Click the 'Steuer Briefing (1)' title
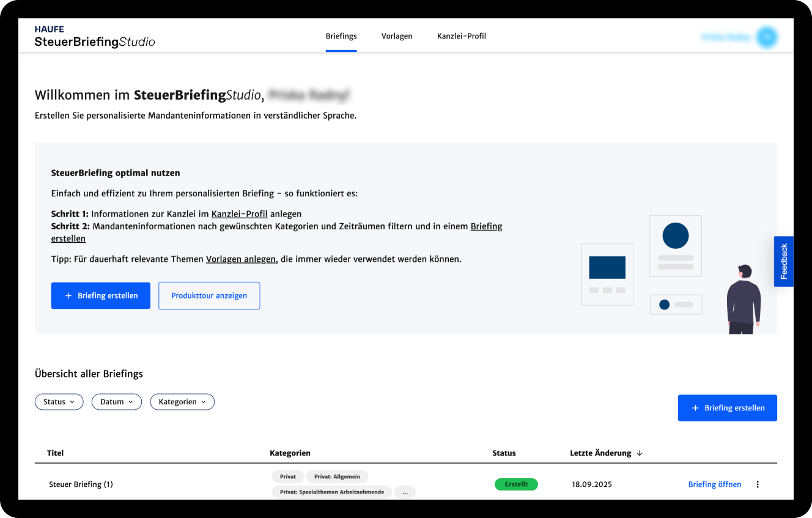812x518 pixels. (x=81, y=484)
